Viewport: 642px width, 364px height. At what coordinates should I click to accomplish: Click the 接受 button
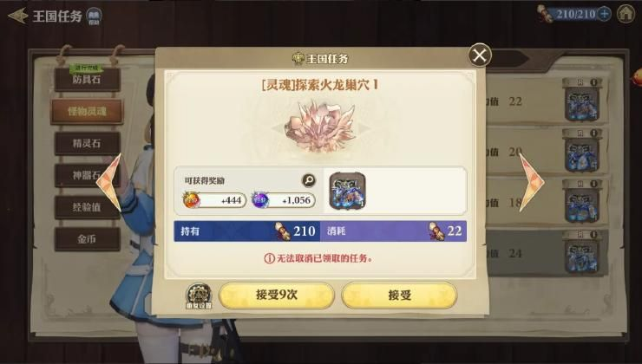399,296
